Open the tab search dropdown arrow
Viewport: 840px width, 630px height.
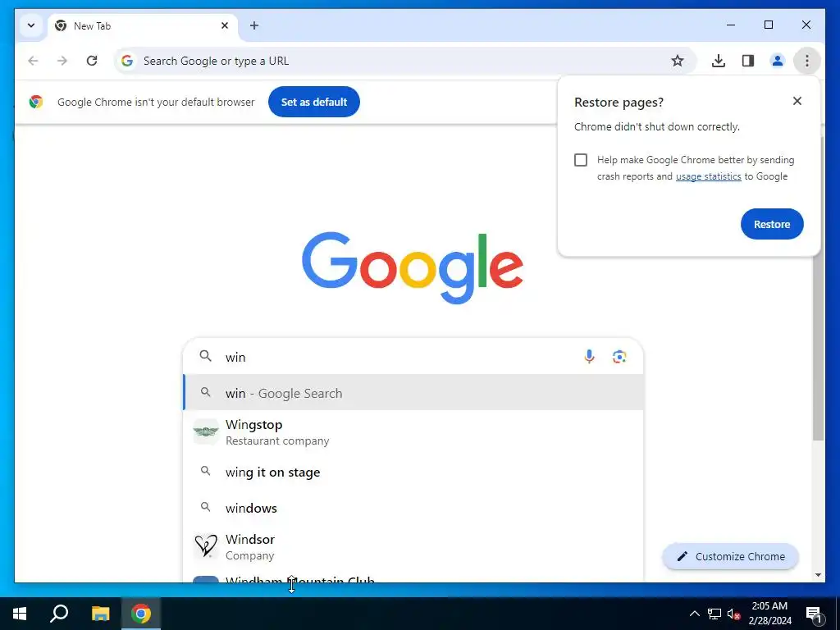pos(31,25)
